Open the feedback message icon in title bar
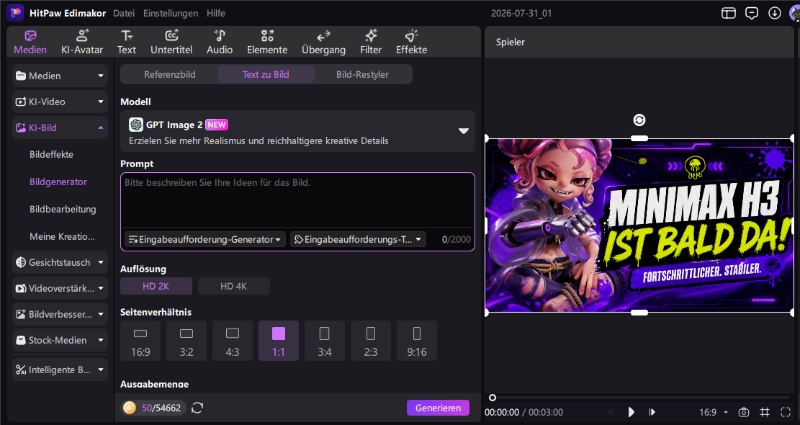Image resolution: width=800 pixels, height=425 pixels. coord(752,13)
